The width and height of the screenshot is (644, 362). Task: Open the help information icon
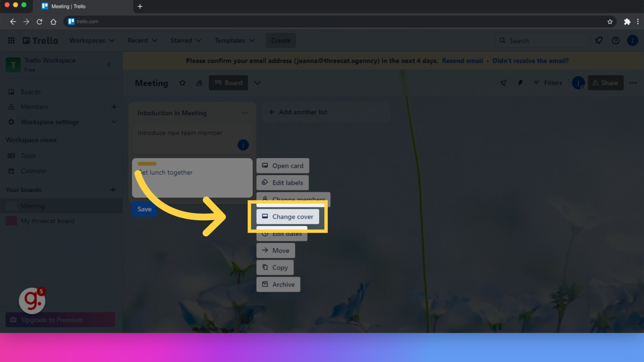click(615, 41)
